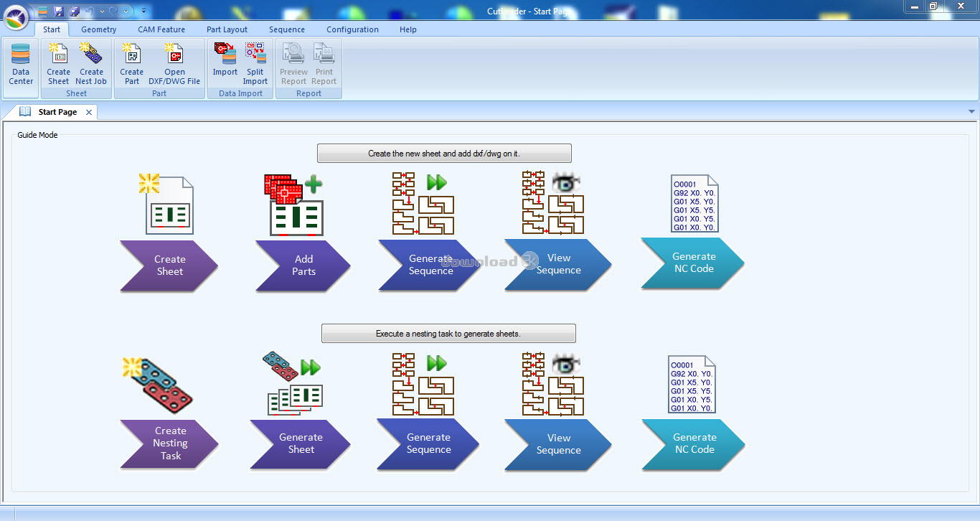Click the Redo arrow in quick access toolbar

[113, 11]
